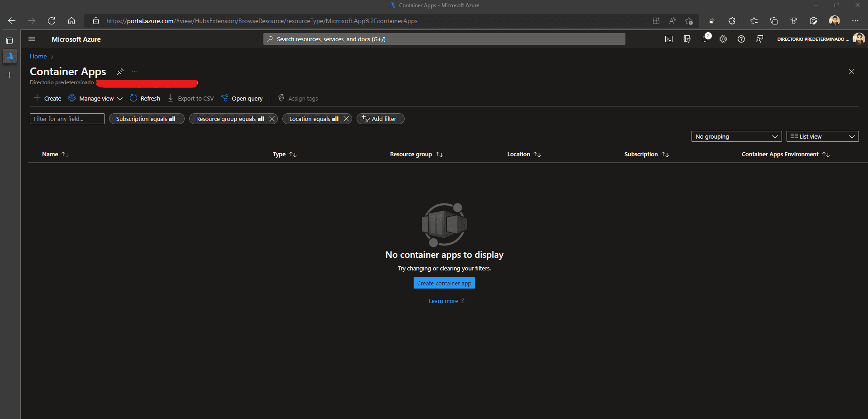
Task: Open the Resource group equals all filter
Action: [229, 119]
